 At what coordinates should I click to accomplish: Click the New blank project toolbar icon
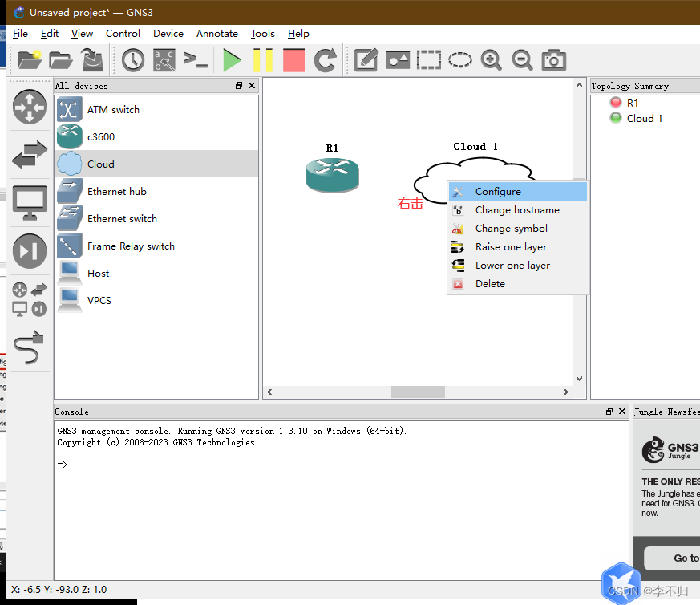coord(30,60)
